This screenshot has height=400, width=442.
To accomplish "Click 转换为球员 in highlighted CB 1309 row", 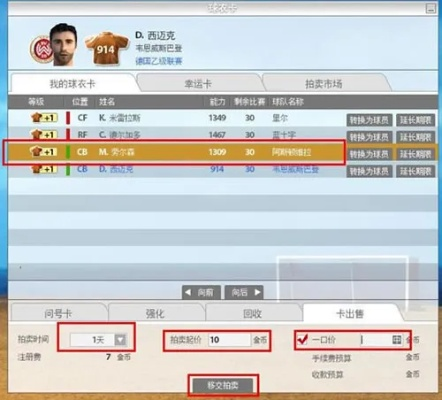I will tap(369, 154).
